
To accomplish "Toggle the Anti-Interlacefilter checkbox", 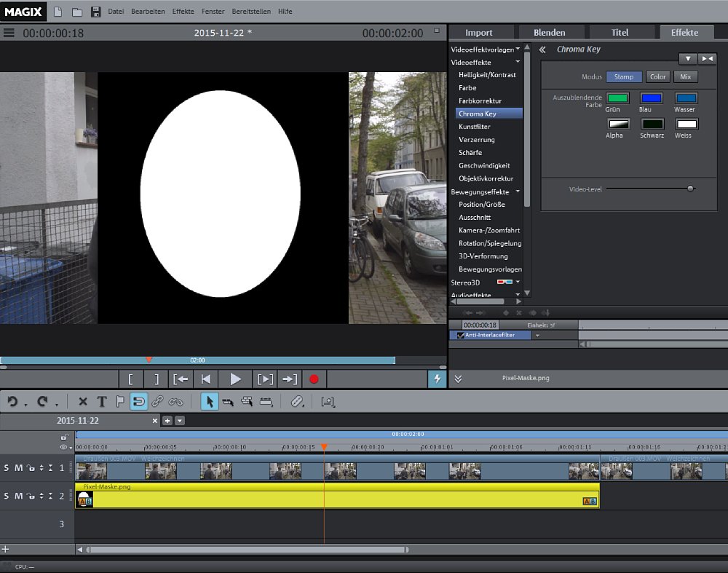I will pyautogui.click(x=460, y=336).
